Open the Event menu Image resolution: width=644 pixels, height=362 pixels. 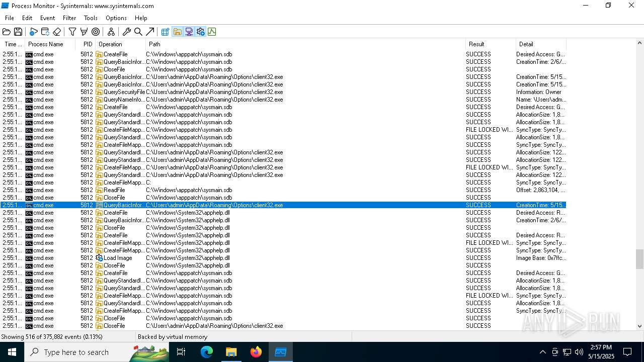pos(48,18)
